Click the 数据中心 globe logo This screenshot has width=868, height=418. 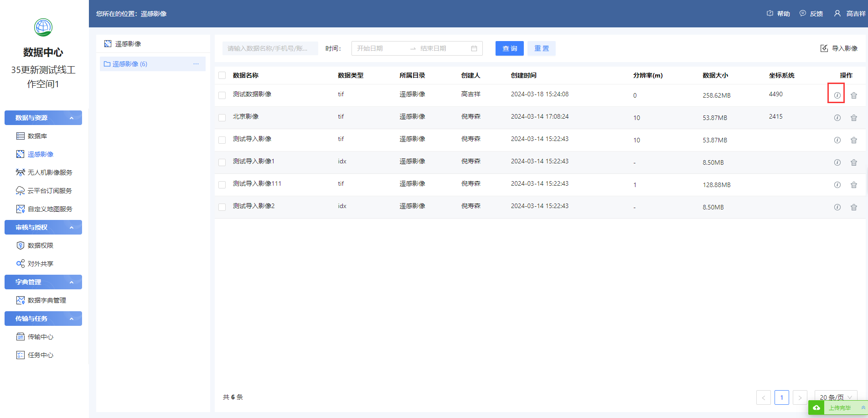[x=43, y=27]
